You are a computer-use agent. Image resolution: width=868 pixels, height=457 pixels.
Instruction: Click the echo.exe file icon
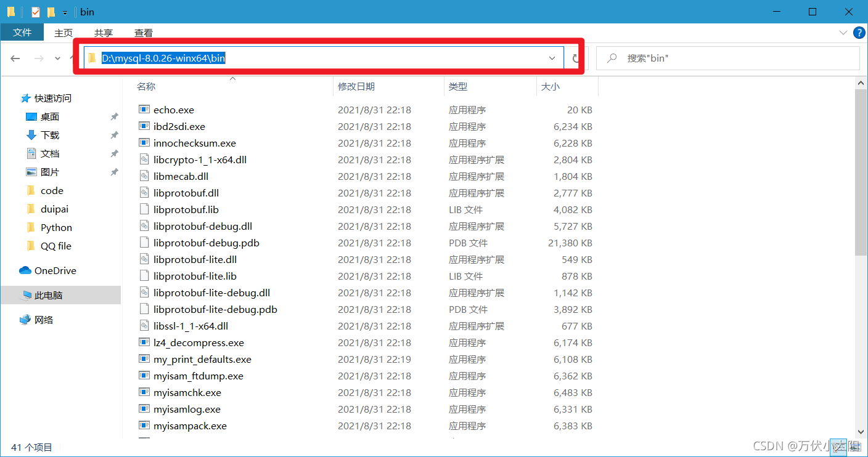tap(144, 110)
